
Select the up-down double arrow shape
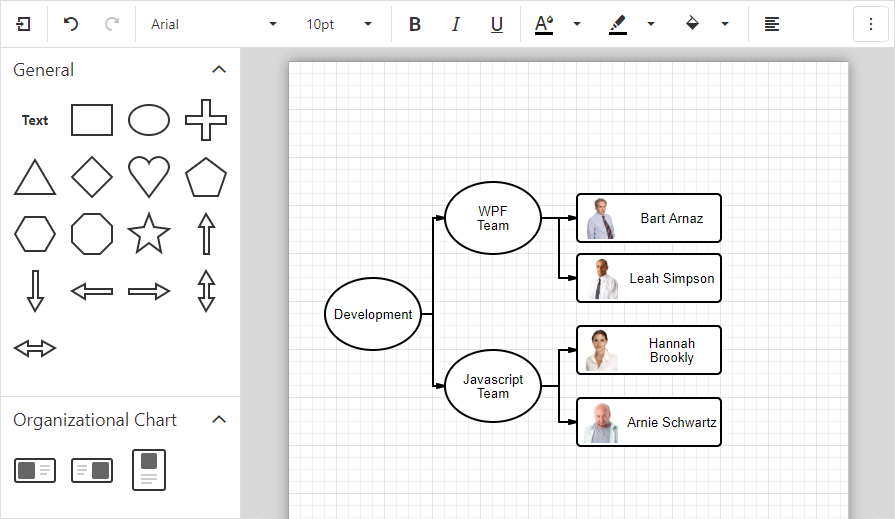click(x=206, y=291)
